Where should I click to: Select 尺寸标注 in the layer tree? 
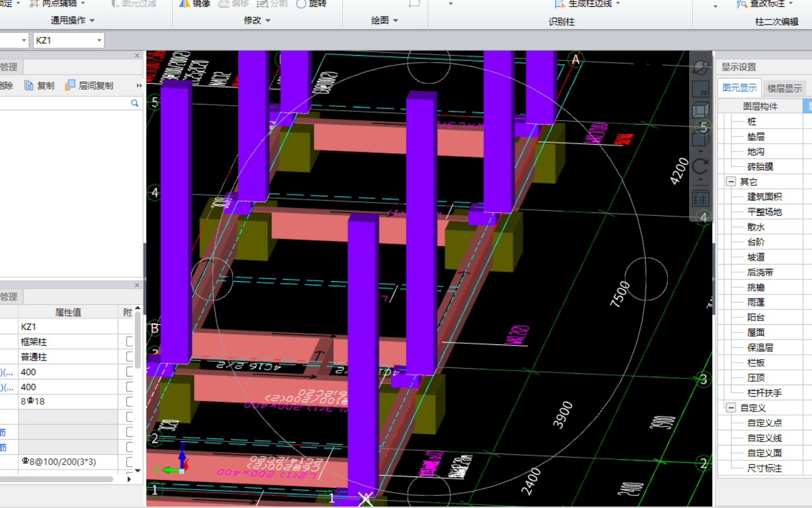(764, 468)
